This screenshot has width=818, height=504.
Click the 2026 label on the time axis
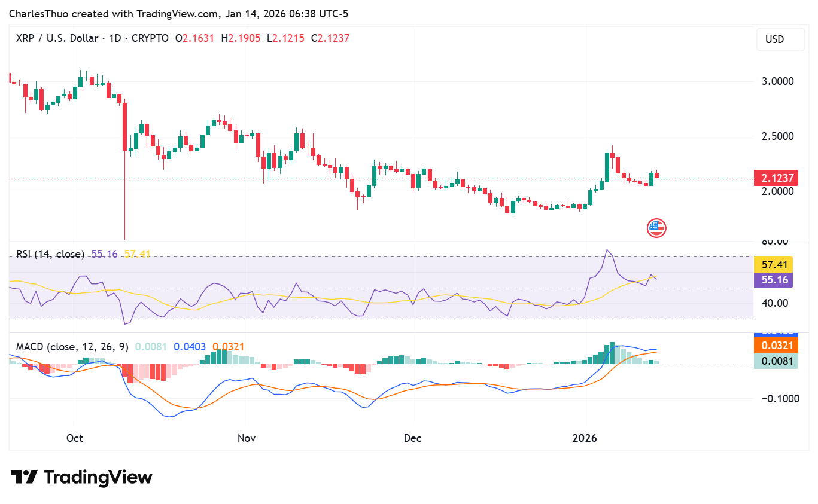(x=585, y=438)
